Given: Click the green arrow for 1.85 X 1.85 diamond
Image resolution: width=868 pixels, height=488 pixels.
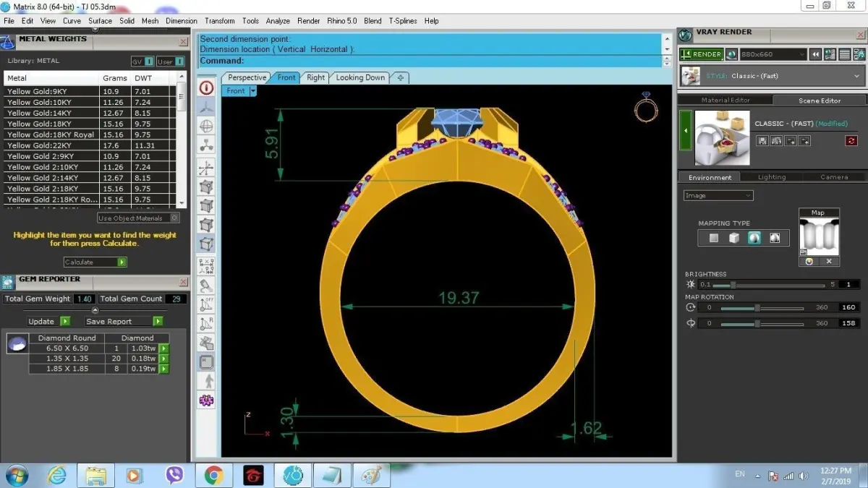Looking at the screenshot, I should [x=163, y=369].
